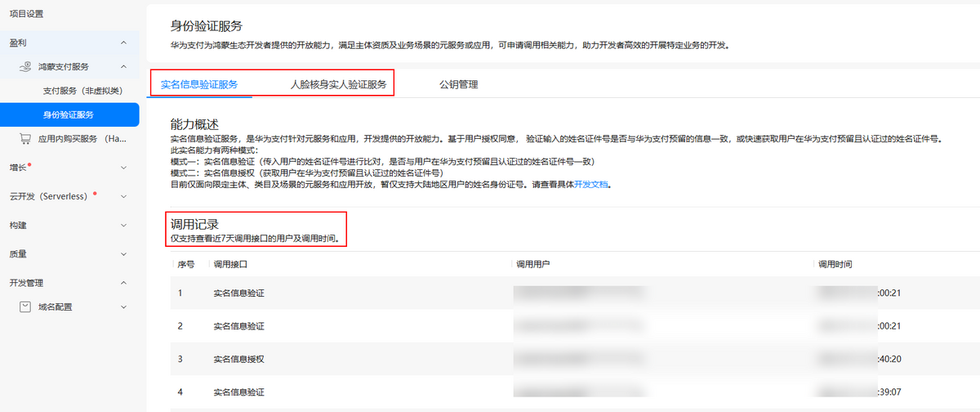Expand the 域名配置 submenu chevron

point(123,307)
